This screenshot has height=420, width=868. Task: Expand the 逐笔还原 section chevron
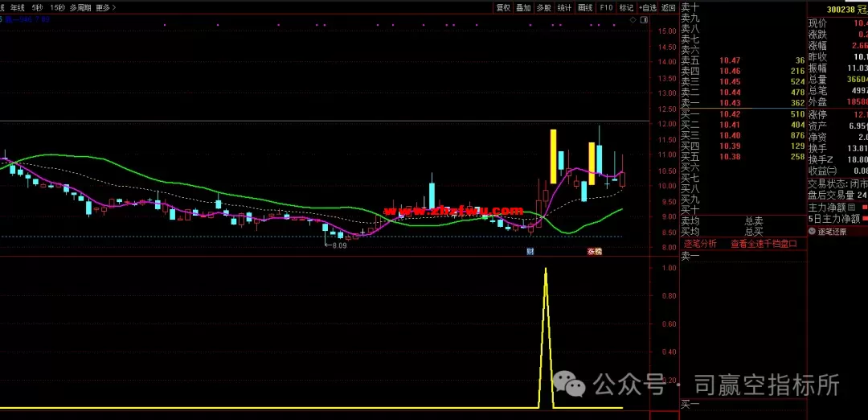click(x=812, y=232)
